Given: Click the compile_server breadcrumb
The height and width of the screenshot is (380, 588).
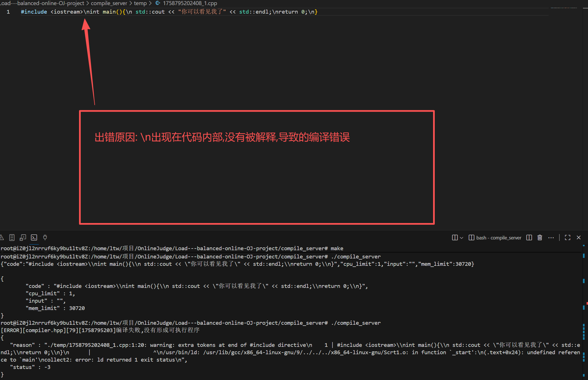Looking at the screenshot, I should click(x=109, y=3).
